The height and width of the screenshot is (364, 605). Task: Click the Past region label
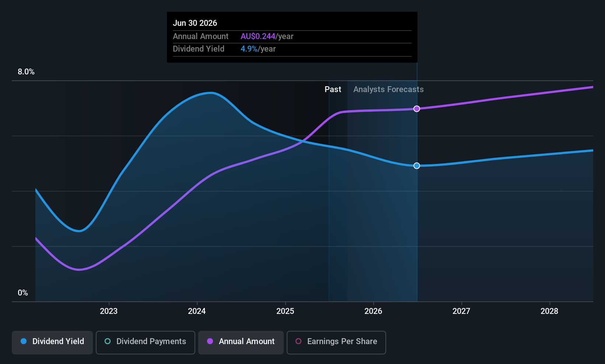click(x=333, y=90)
